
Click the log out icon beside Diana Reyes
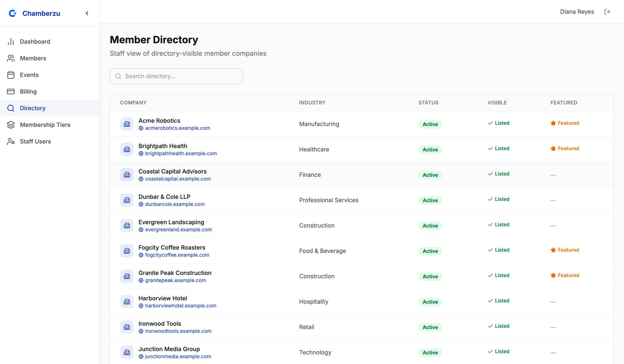[x=607, y=12]
